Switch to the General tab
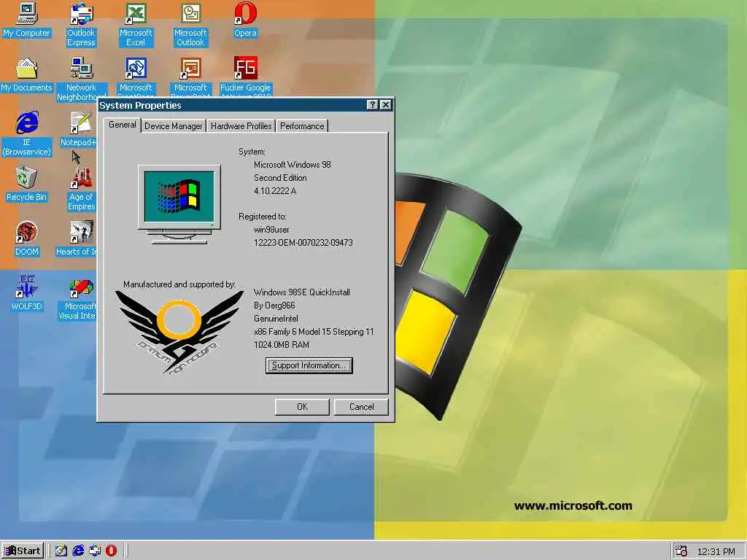This screenshot has width=747, height=560. coord(122,125)
